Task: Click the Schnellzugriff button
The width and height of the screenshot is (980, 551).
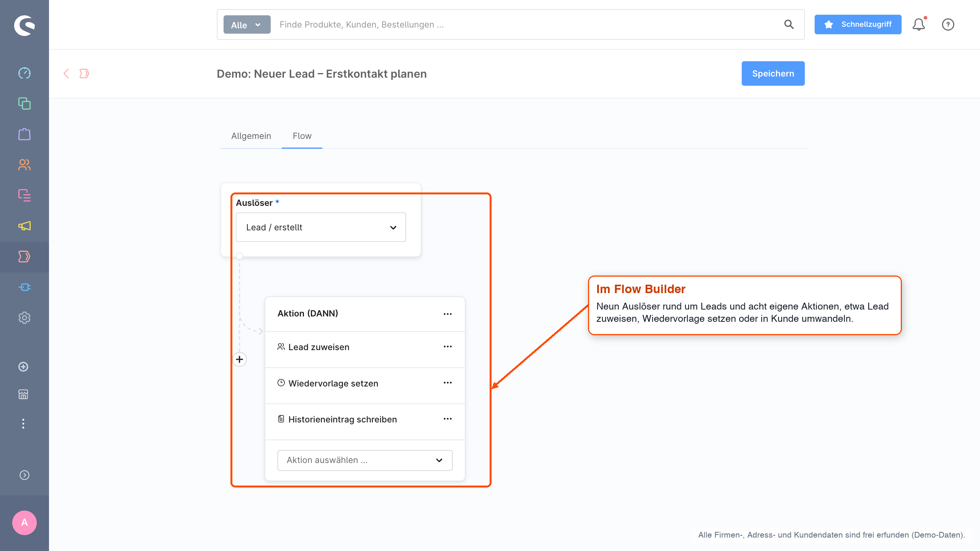Action: [x=858, y=24]
